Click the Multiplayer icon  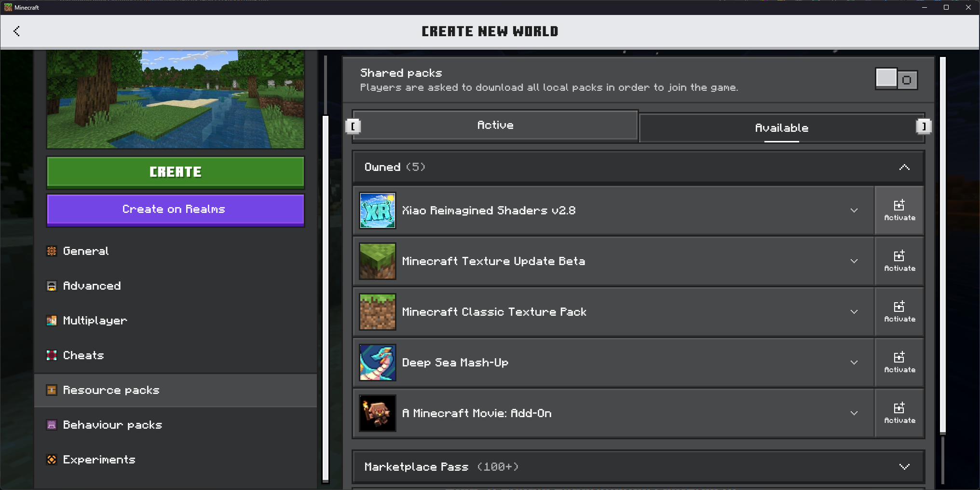52,321
